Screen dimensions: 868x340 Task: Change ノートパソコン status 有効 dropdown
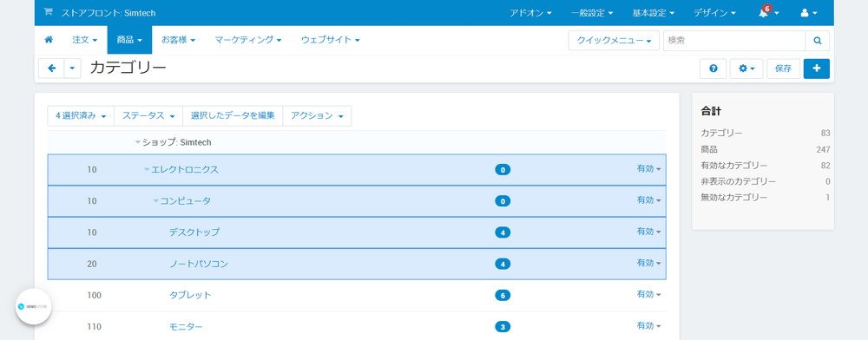coord(648,263)
